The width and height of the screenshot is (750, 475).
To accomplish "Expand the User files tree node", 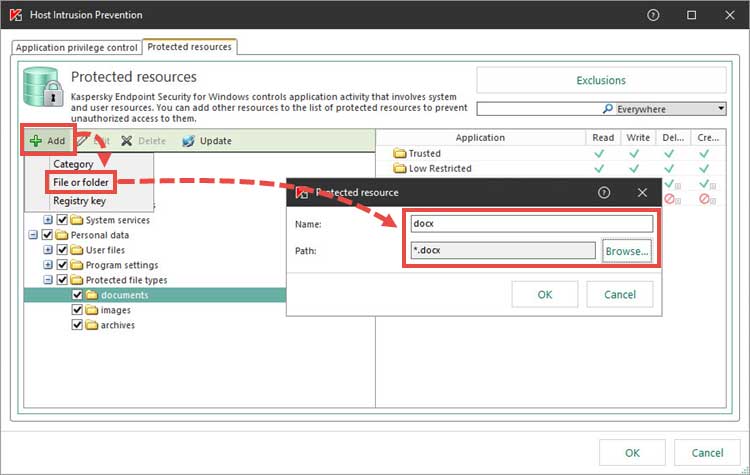I will click(x=48, y=250).
